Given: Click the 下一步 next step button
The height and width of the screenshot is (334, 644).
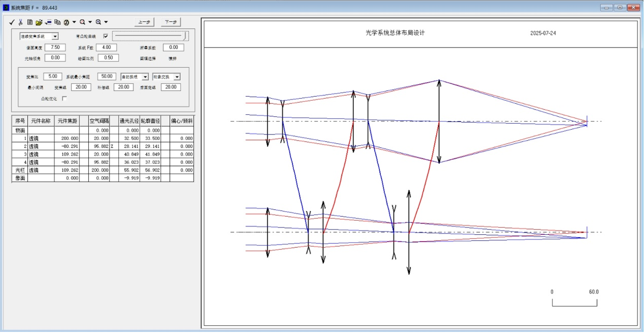Looking at the screenshot, I should 171,22.
